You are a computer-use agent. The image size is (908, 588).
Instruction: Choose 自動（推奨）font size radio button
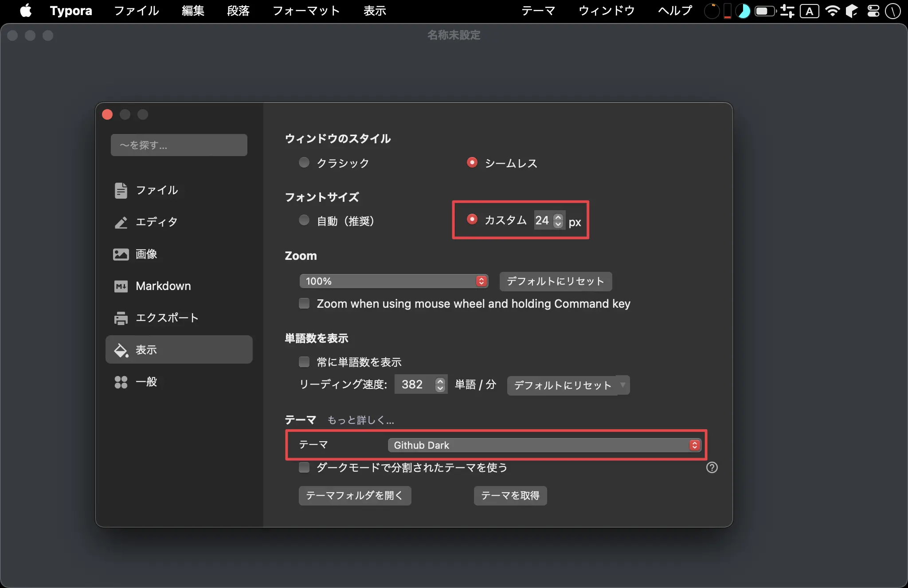pyautogui.click(x=304, y=220)
